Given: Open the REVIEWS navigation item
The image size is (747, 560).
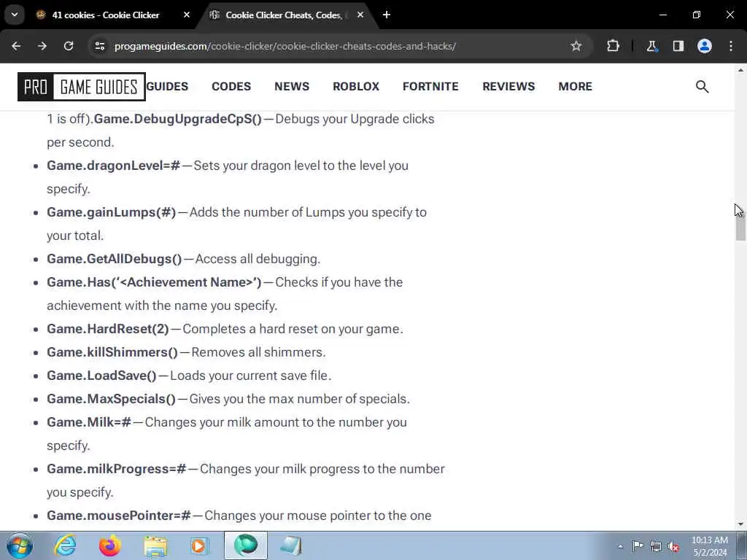Looking at the screenshot, I should (x=508, y=87).
